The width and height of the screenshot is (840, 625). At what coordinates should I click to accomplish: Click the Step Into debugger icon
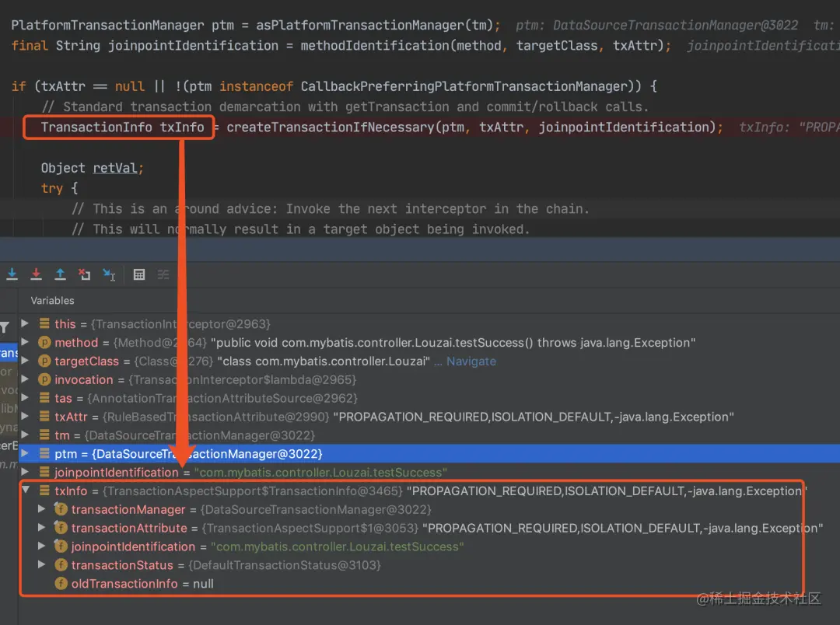tap(12, 274)
